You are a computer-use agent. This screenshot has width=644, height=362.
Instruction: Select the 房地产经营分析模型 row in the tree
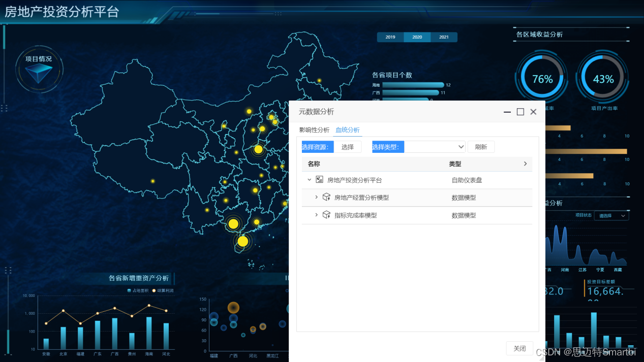[x=362, y=197]
